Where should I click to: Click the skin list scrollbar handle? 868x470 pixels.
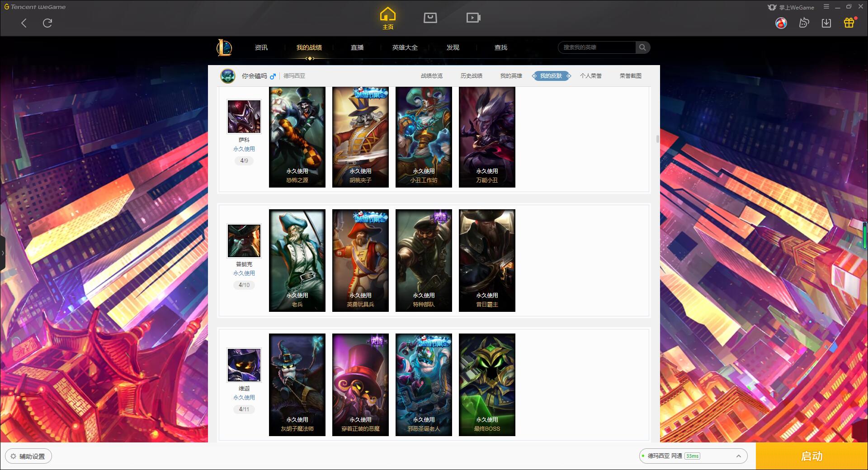click(x=658, y=139)
